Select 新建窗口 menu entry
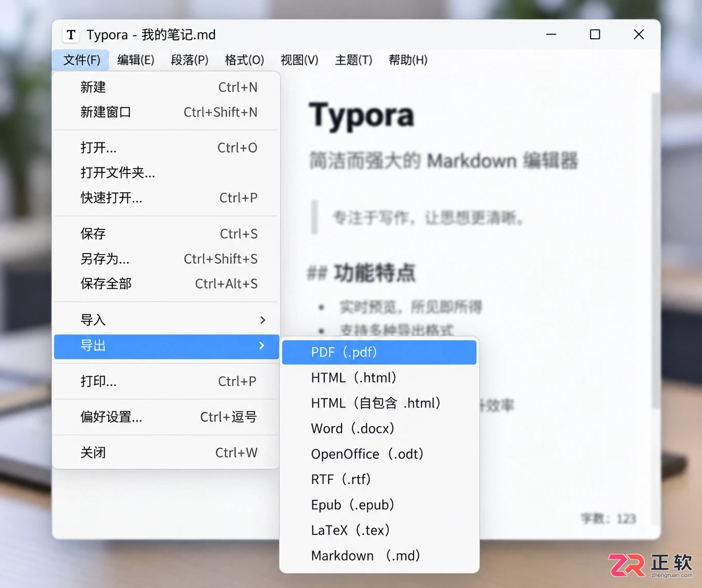 click(167, 112)
